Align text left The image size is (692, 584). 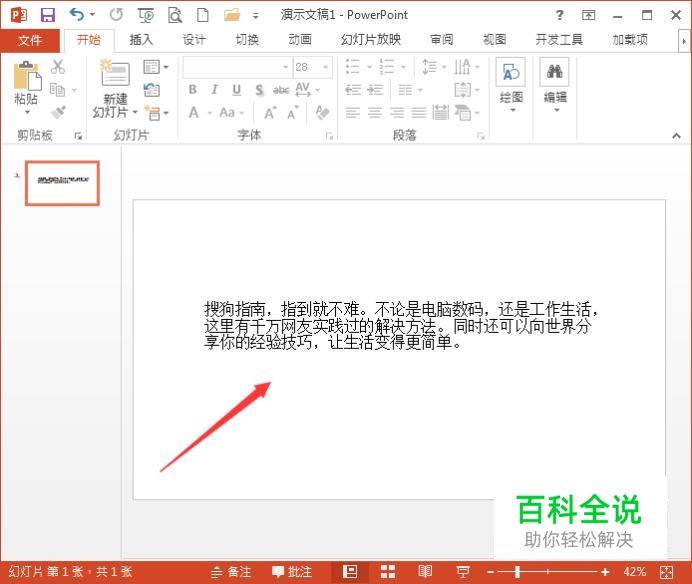pos(353,113)
